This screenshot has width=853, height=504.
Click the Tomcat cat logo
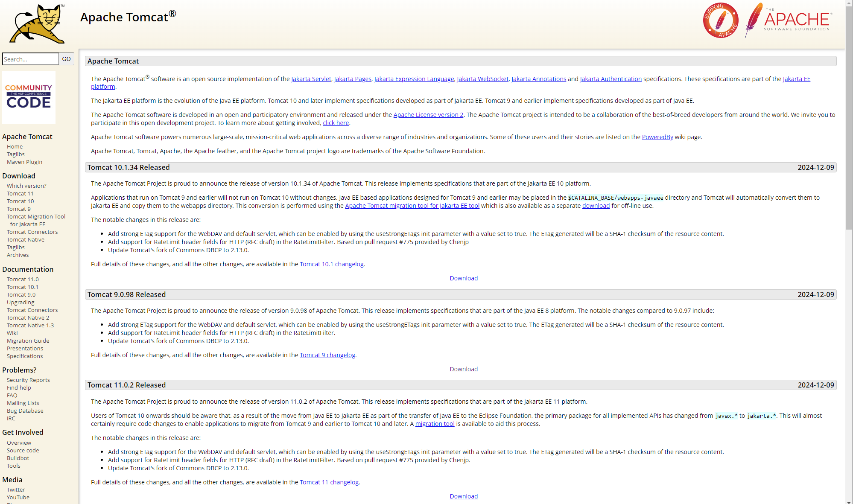(38, 24)
